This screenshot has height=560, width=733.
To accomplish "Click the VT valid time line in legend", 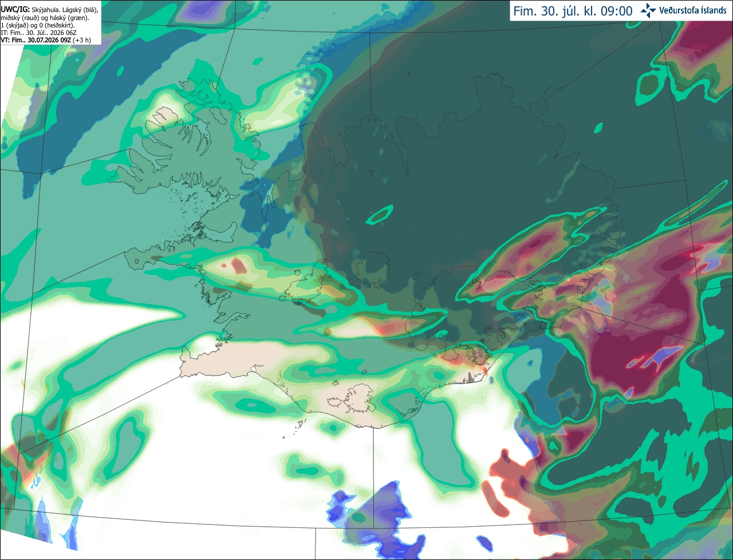I will (46, 40).
